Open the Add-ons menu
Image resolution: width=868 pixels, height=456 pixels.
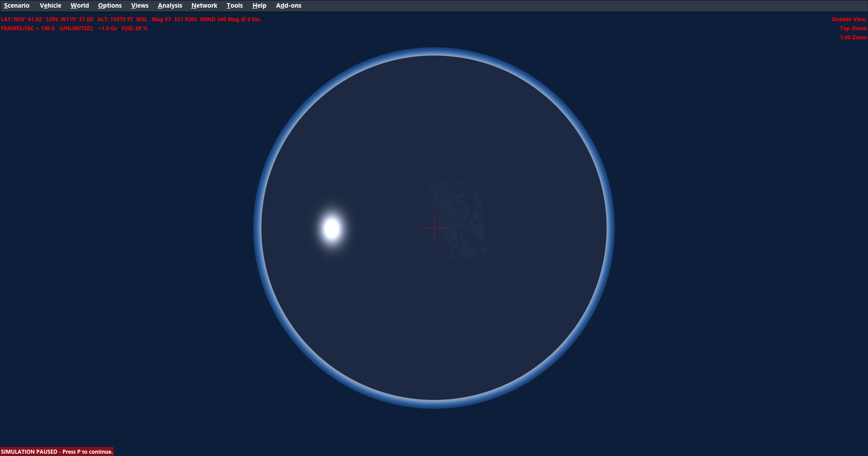[x=288, y=5]
